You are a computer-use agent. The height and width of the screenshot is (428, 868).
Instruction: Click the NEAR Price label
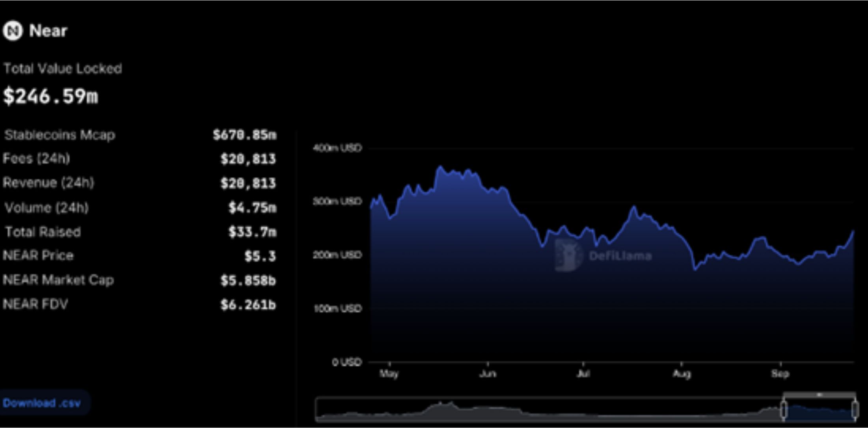click(38, 256)
